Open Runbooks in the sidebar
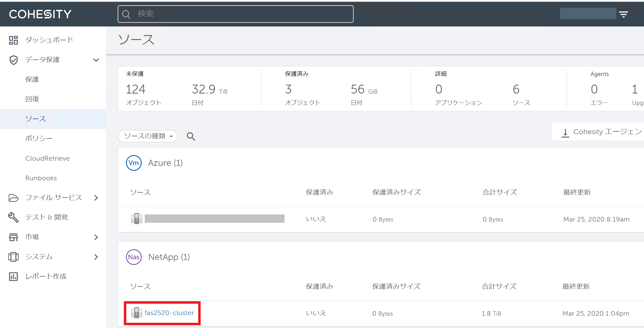 [x=41, y=178]
